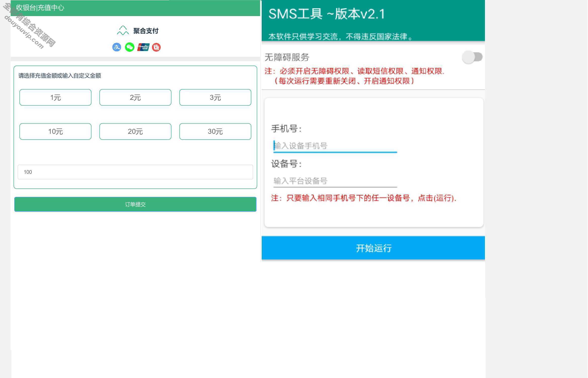Choose the 20元 recharge option
The height and width of the screenshot is (378, 588).
(x=135, y=131)
